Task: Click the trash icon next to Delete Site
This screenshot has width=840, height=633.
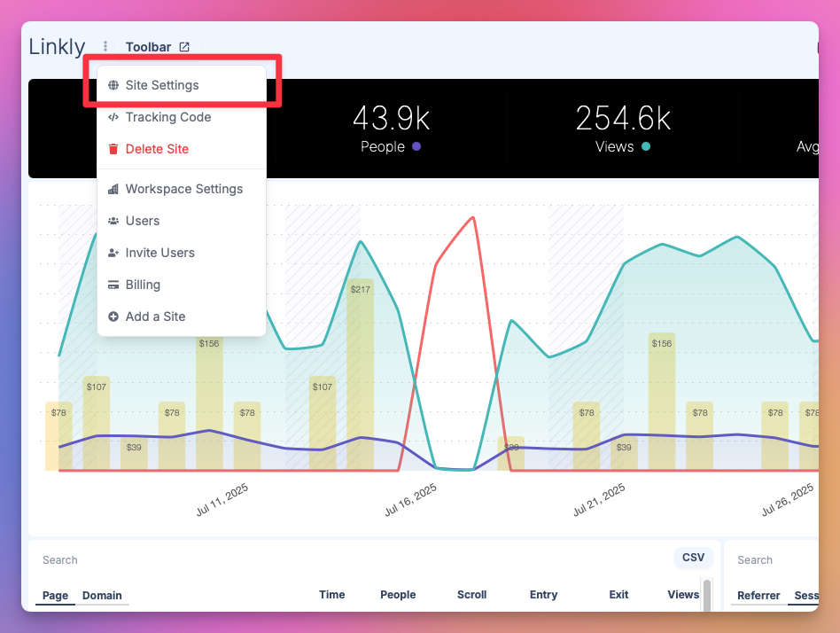Action: click(114, 149)
